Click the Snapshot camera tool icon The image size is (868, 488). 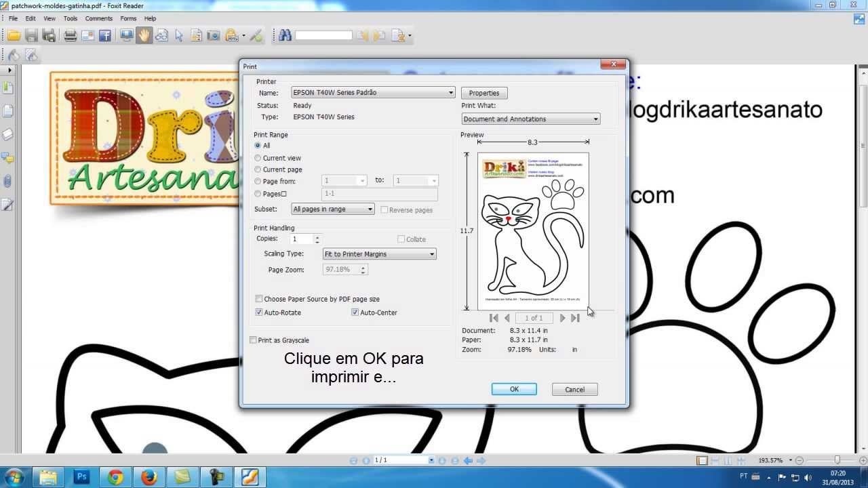[213, 35]
